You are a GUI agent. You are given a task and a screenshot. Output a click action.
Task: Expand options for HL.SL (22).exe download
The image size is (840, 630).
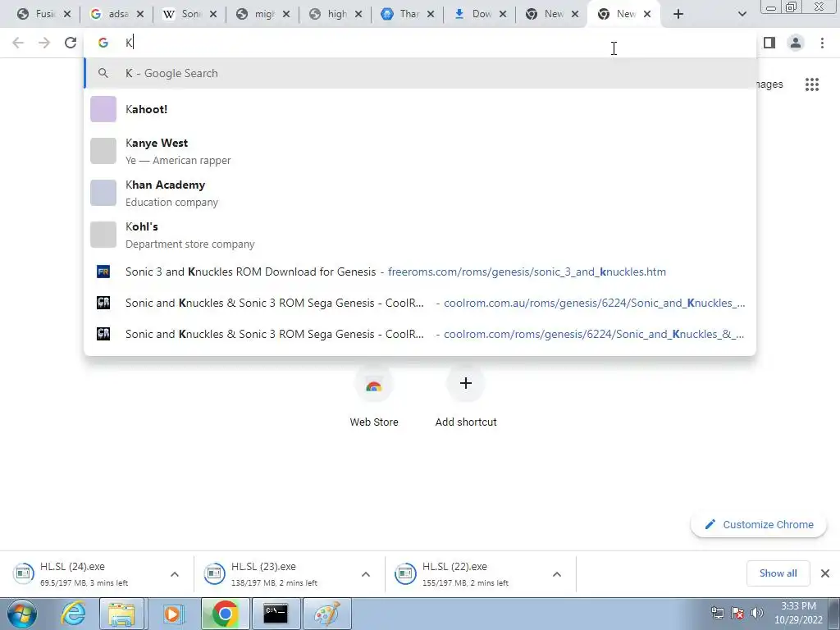tap(557, 573)
